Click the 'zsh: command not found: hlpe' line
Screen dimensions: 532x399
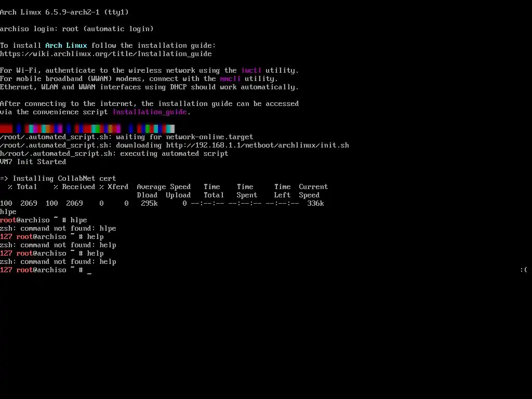58,229
